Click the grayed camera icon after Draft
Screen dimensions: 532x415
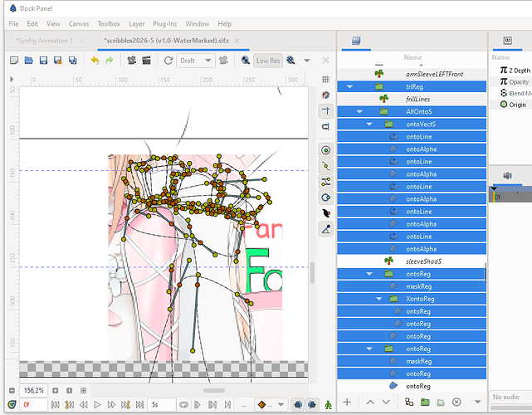click(x=223, y=61)
